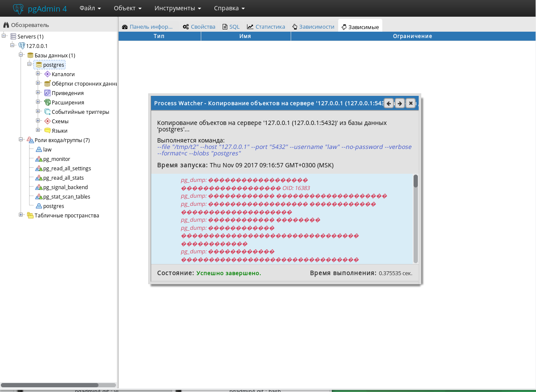Screen dimensions: 536x392
Task: Expand the Табличные пространства node
Action: [21, 215]
